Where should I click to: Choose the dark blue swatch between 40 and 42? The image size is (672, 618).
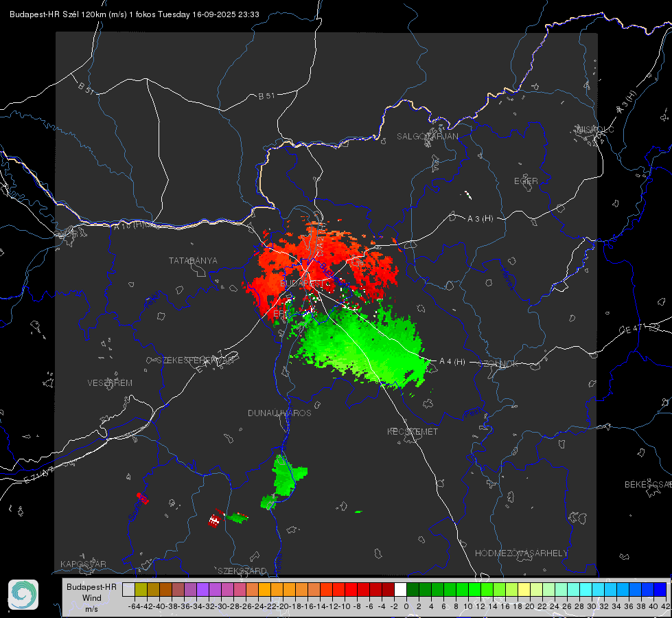(660, 589)
